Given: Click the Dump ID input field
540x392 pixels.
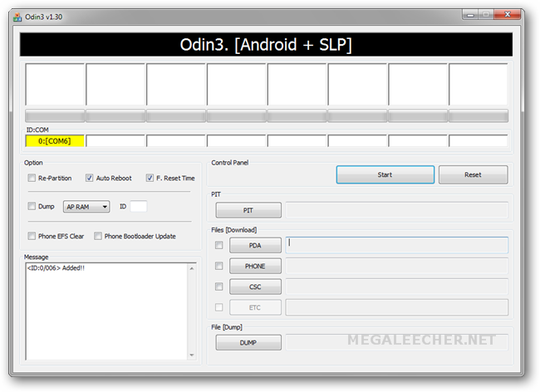Looking at the screenshot, I should (139, 207).
